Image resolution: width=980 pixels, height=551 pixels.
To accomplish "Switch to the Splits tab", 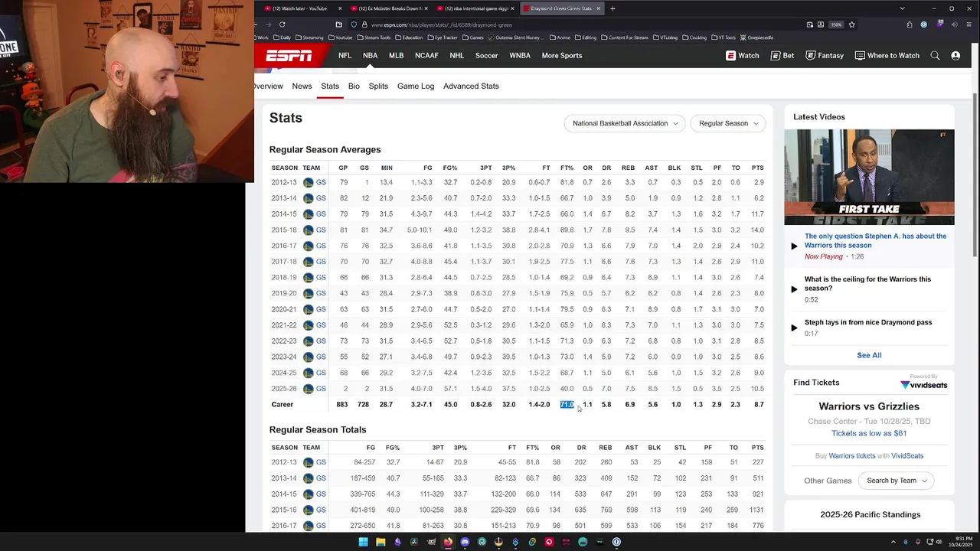I will (x=378, y=86).
